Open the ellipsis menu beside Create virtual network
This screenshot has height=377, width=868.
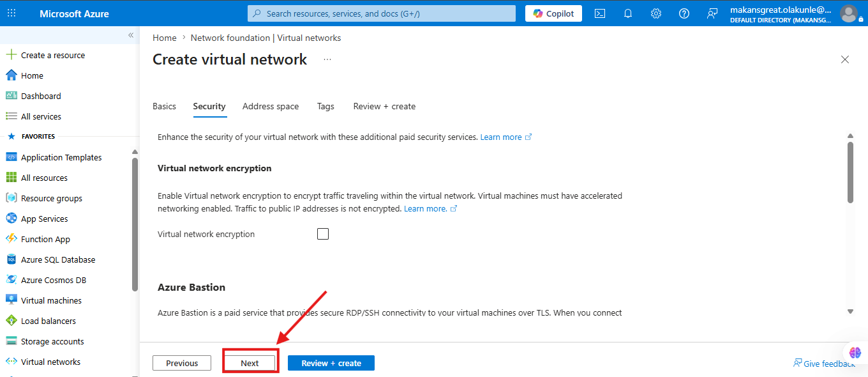(327, 59)
